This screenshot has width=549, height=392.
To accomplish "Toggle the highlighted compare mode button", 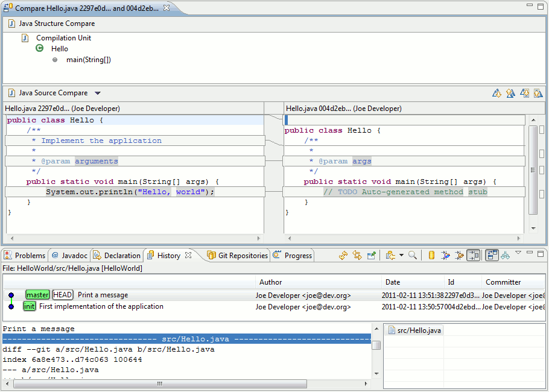I will click(x=474, y=256).
